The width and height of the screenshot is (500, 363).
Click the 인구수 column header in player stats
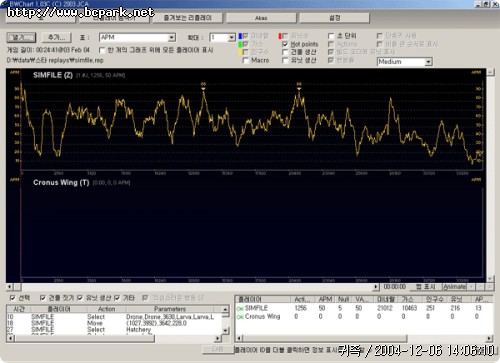[434, 299]
